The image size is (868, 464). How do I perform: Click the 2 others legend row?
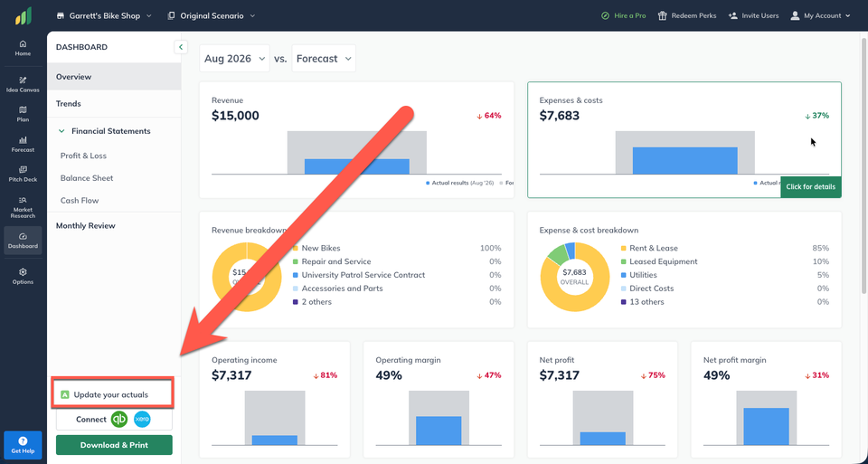397,302
